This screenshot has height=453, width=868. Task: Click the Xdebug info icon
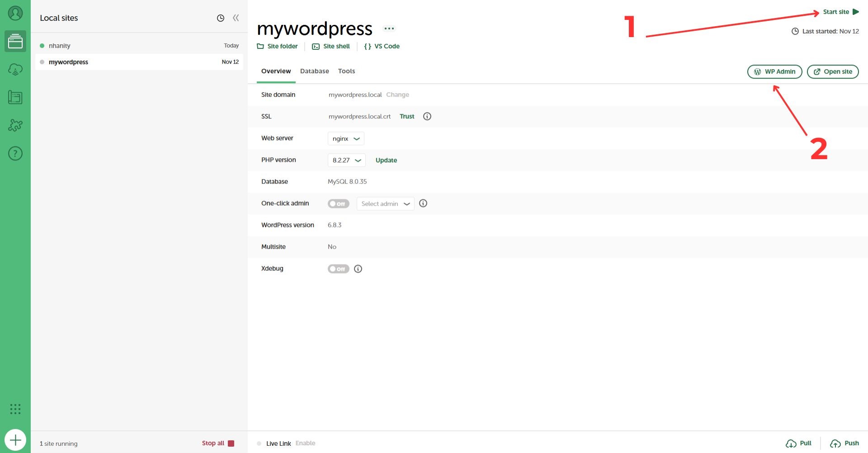point(358,269)
